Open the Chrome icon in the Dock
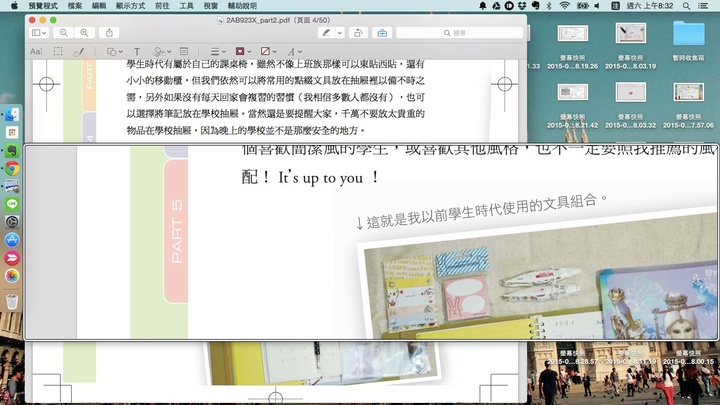720x405 pixels. pos(12,168)
